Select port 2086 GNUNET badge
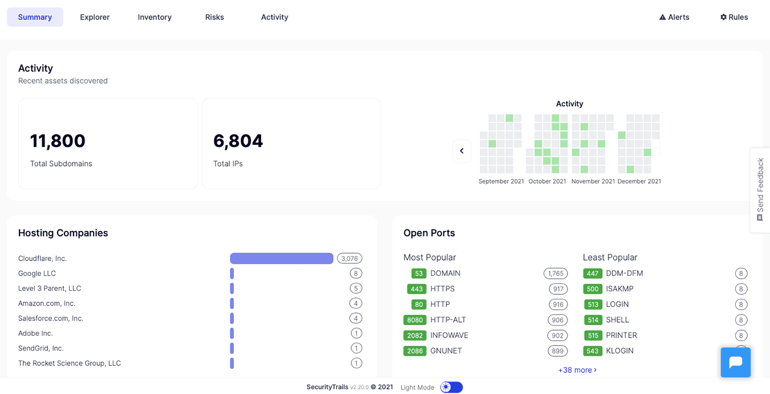This screenshot has height=394, width=770. click(x=415, y=351)
